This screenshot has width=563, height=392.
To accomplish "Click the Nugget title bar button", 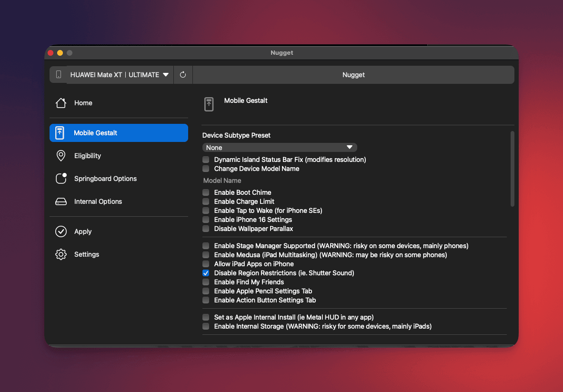I will click(353, 75).
